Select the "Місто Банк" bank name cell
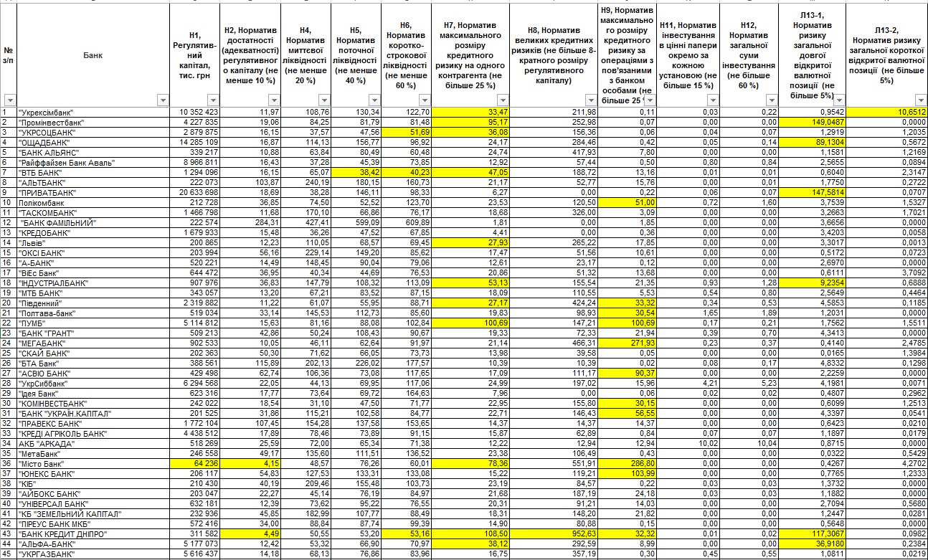 point(93,464)
